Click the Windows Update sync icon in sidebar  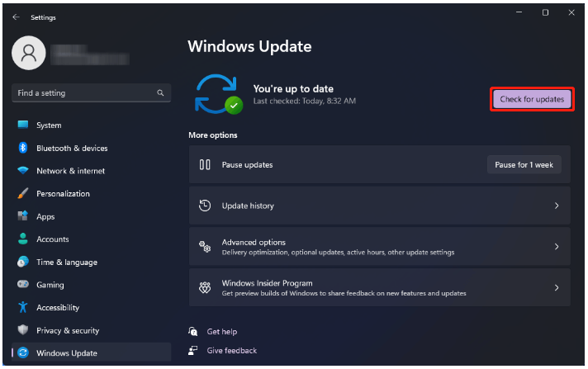click(23, 352)
